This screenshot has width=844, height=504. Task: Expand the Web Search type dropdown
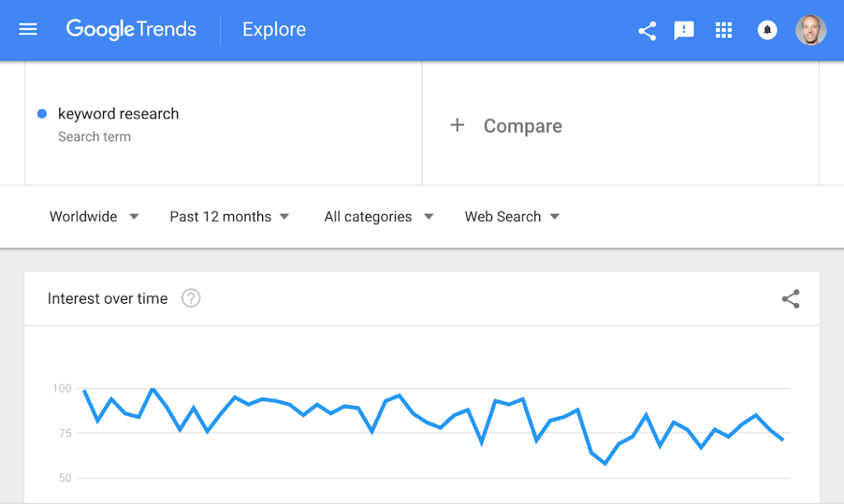(x=513, y=217)
